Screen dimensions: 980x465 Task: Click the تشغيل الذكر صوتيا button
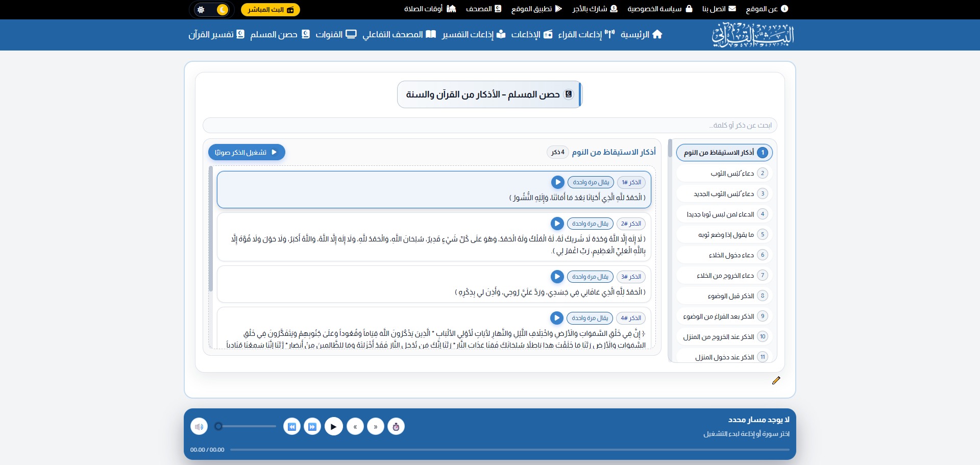point(247,152)
